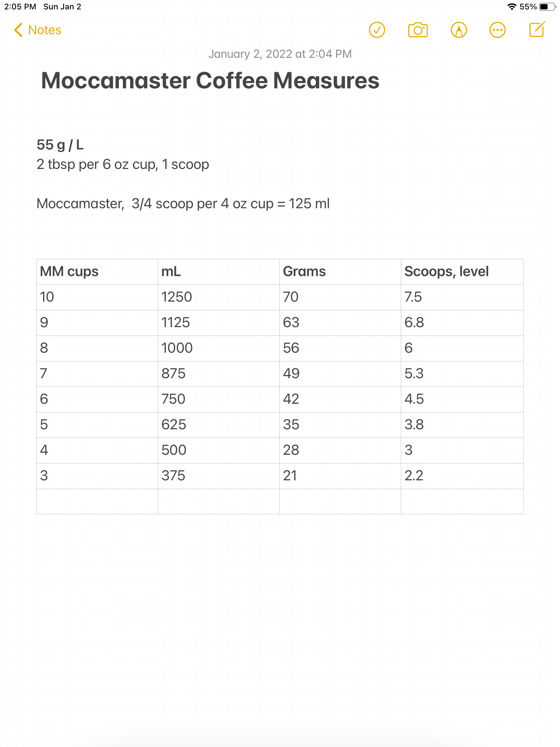
Task: Tap the scoops cell showing 4.5
Action: pyautogui.click(x=462, y=399)
